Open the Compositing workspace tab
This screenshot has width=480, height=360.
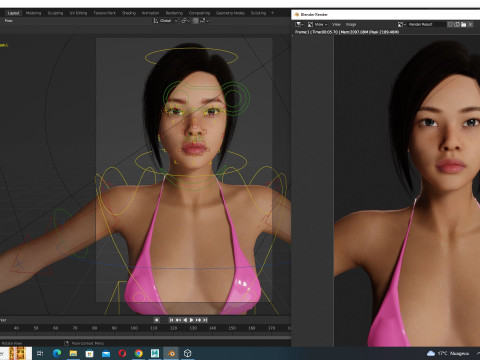click(x=199, y=13)
